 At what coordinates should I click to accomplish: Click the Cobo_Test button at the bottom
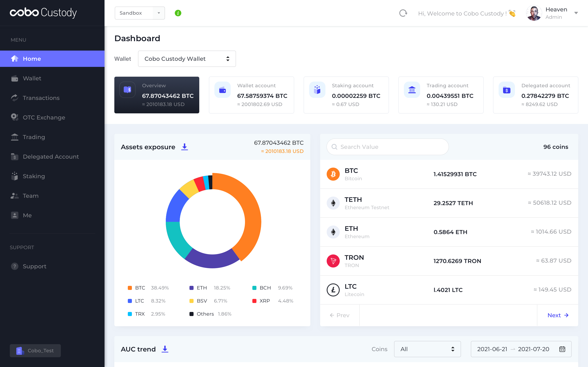click(36, 350)
